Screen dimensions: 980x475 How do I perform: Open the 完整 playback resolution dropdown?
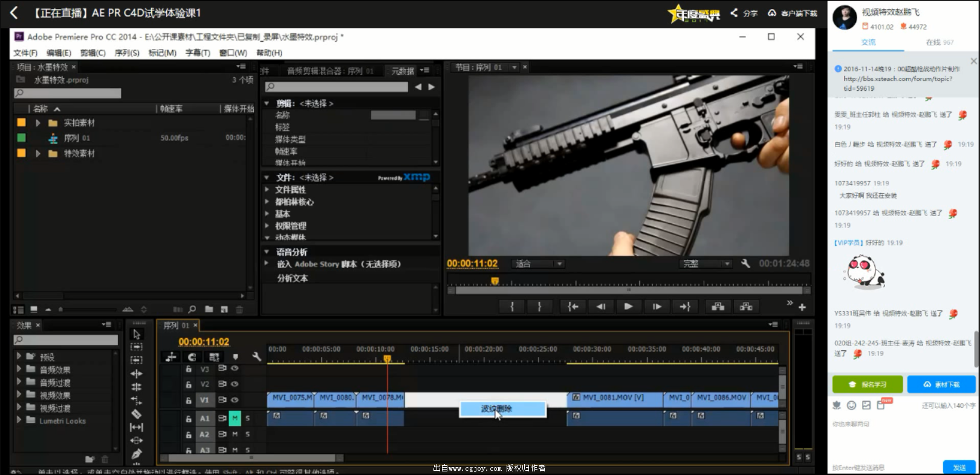point(707,264)
